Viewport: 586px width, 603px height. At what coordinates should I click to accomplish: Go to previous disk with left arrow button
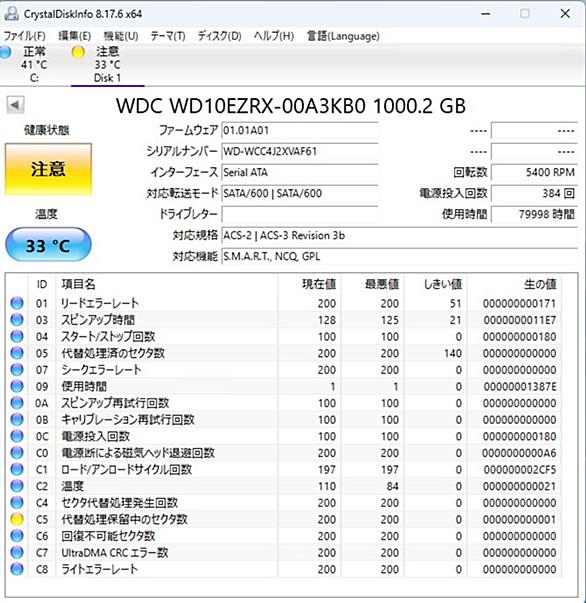15,105
